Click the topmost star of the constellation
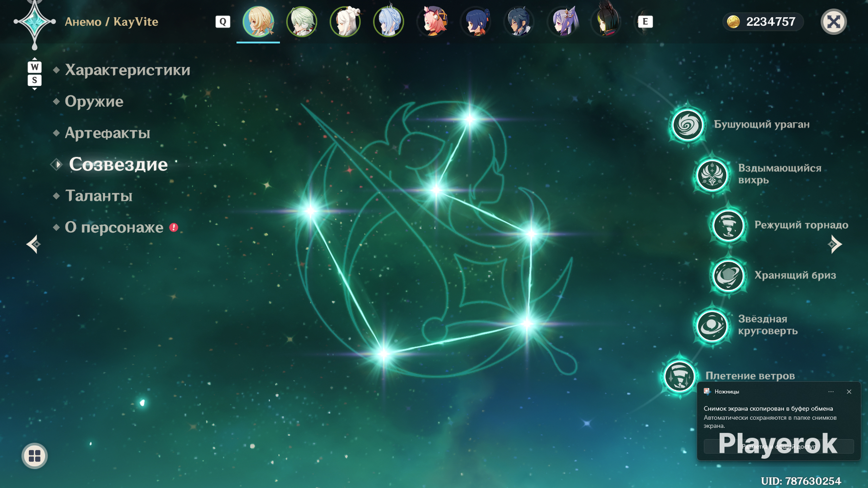 tap(470, 119)
